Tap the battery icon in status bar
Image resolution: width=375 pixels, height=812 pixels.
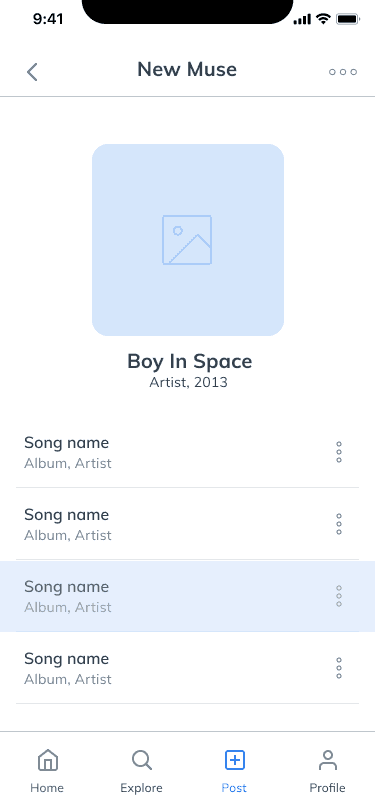pos(348,19)
